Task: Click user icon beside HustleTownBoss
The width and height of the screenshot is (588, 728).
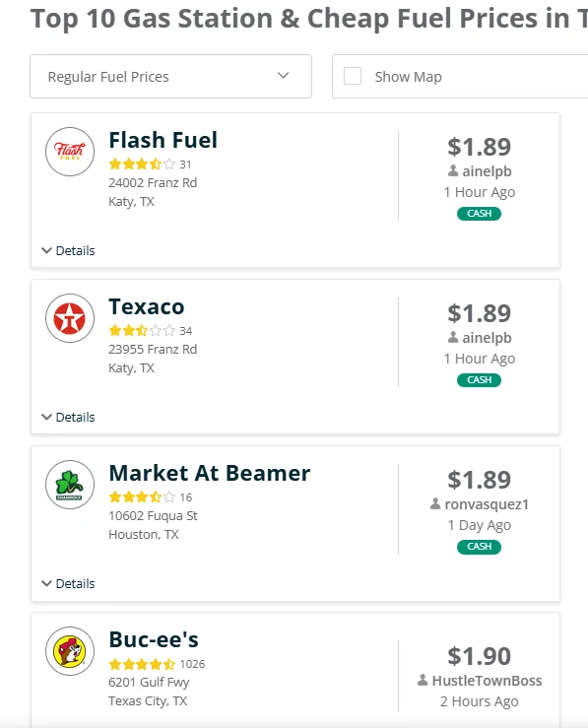Action: [x=423, y=680]
